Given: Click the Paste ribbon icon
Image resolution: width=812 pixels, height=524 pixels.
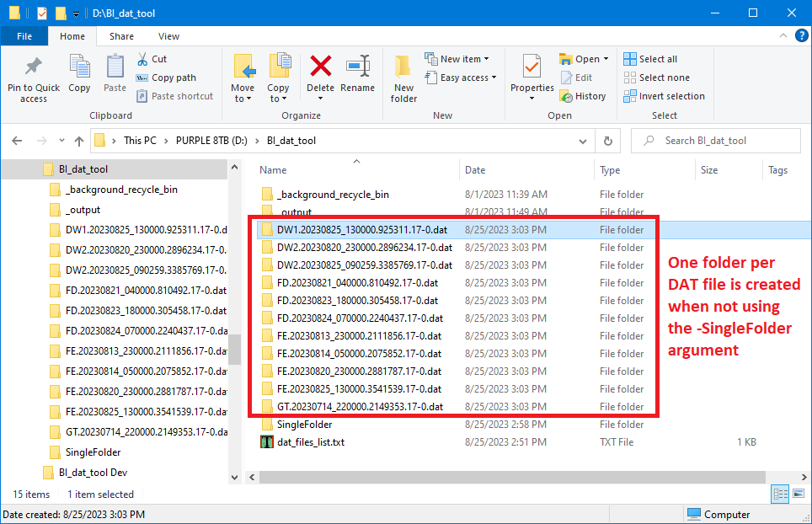Looking at the screenshot, I should [x=115, y=67].
